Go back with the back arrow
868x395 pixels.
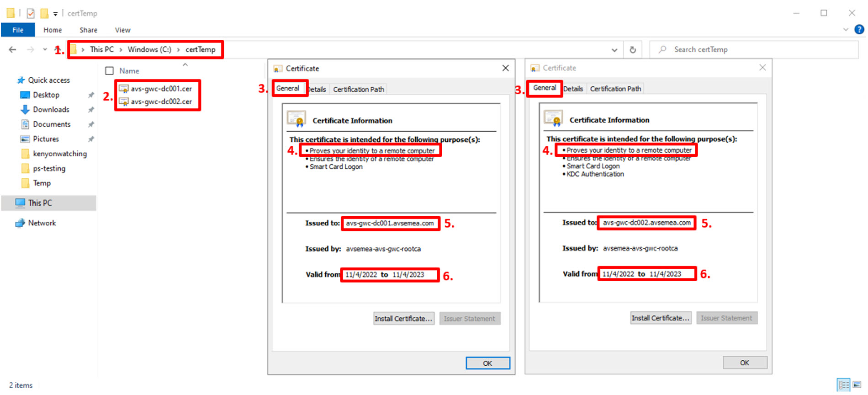coord(12,49)
